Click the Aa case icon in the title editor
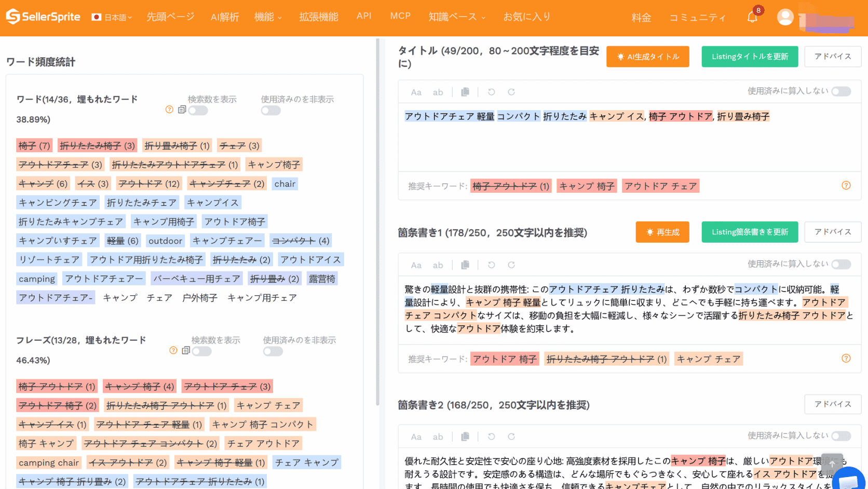 [416, 92]
